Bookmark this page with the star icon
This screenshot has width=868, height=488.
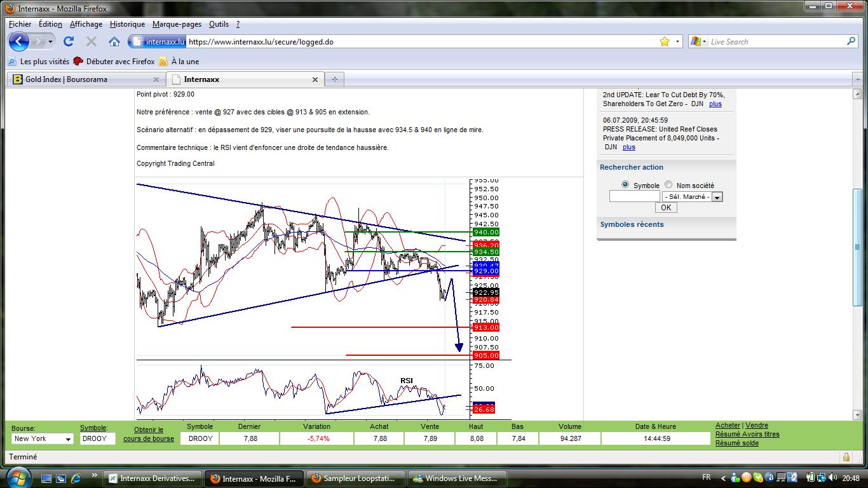[x=665, y=42]
